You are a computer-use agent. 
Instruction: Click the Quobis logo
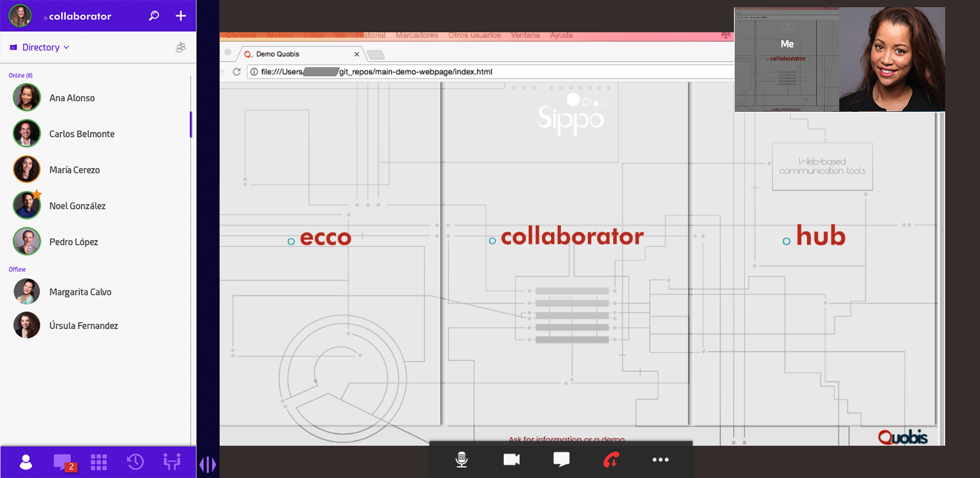(x=903, y=437)
